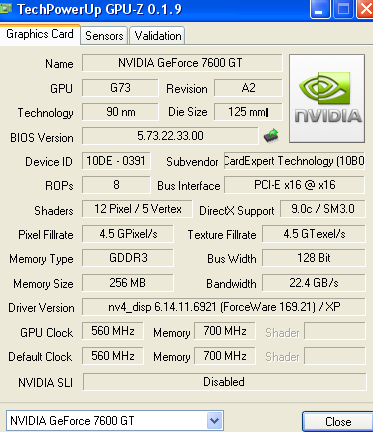Click the NVIDIA logo image
This screenshot has height=432, width=373.
[327, 99]
